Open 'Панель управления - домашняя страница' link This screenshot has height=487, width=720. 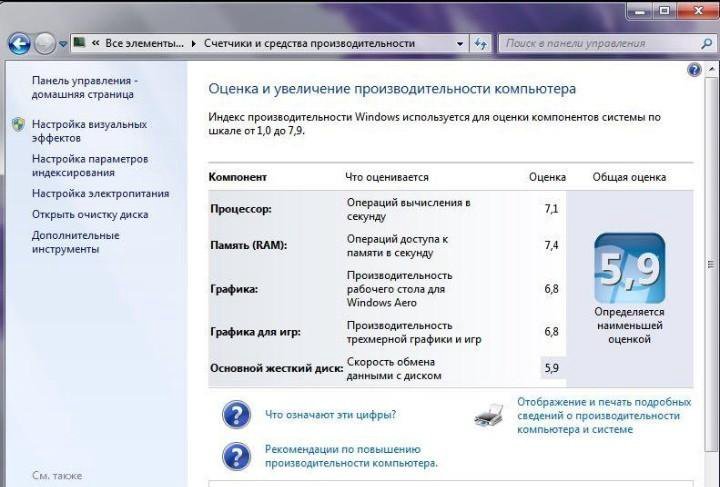84,87
